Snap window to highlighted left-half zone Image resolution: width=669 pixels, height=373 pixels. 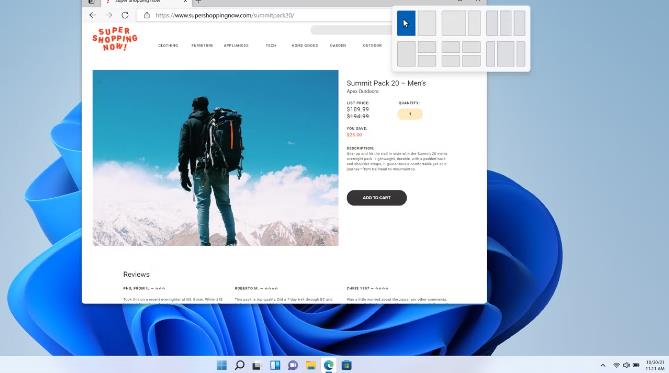tap(406, 23)
